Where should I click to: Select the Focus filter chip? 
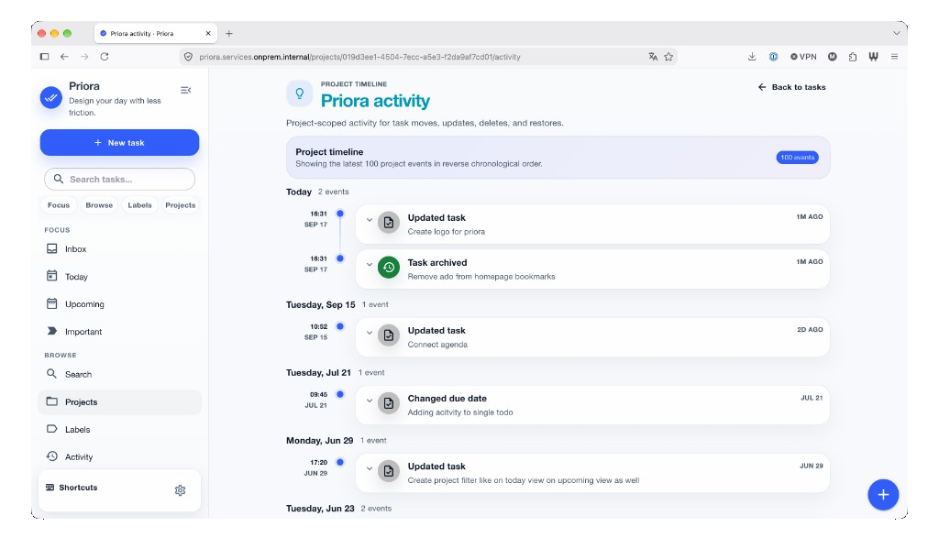click(59, 205)
